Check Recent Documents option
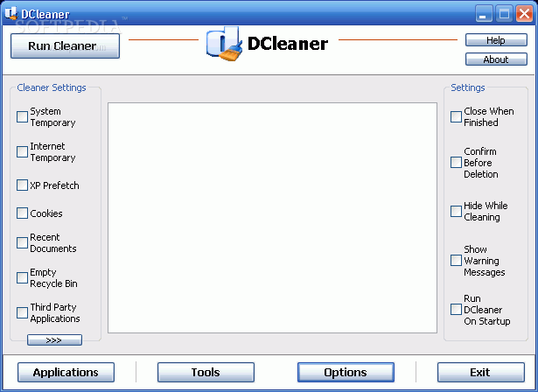This screenshot has height=392, width=538. [22, 242]
